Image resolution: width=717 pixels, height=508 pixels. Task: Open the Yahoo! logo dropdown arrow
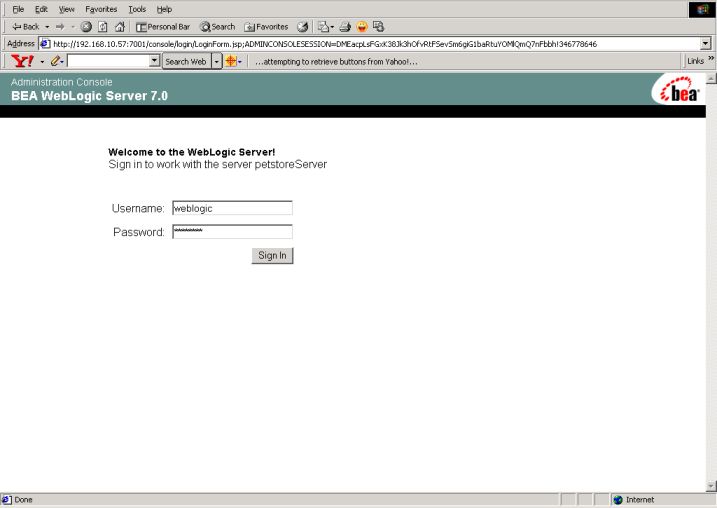pos(42,61)
